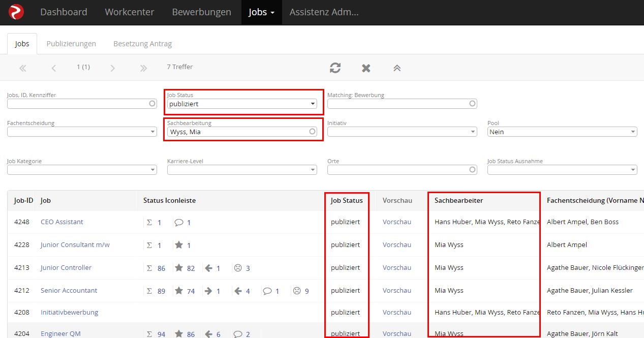
Task: Open the Initiativbewerbung job link
Action: (x=70, y=312)
